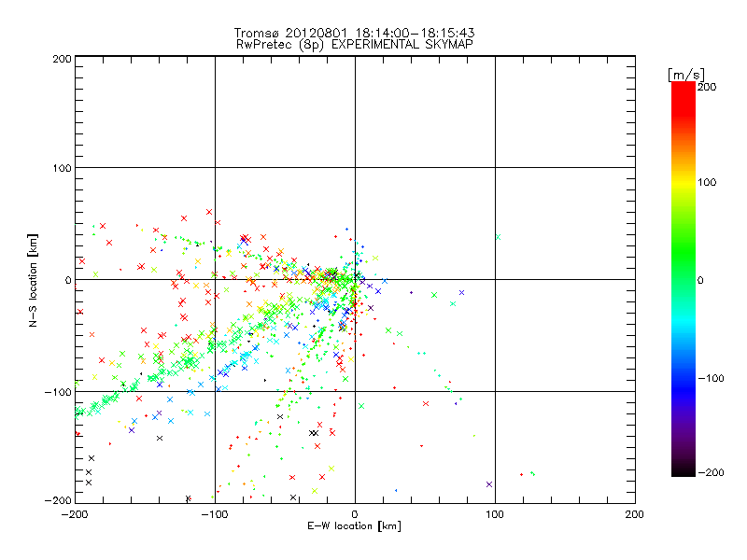This screenshot has height=560, width=747.
Task: Click the colorbar's 100 label
Action: click(707, 182)
